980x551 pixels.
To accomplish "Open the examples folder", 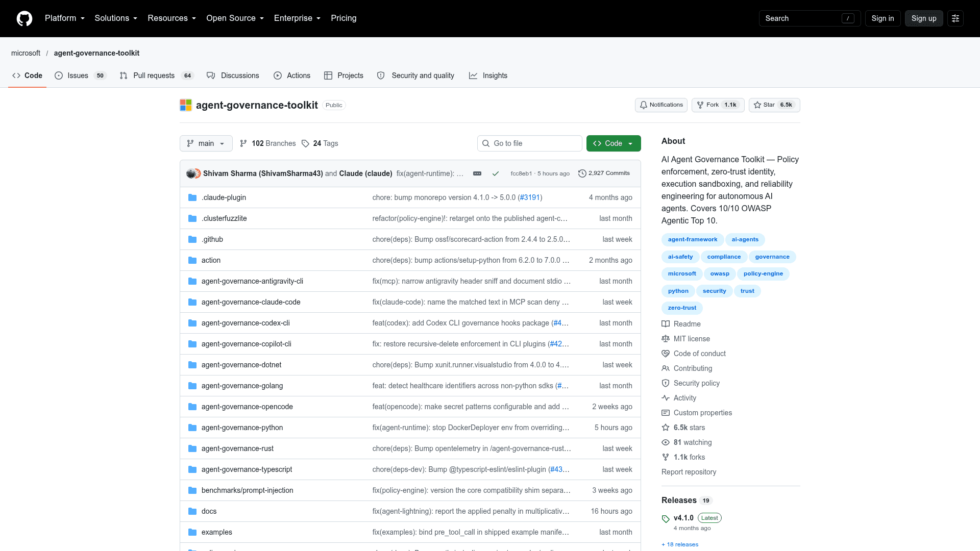I will 216,532.
